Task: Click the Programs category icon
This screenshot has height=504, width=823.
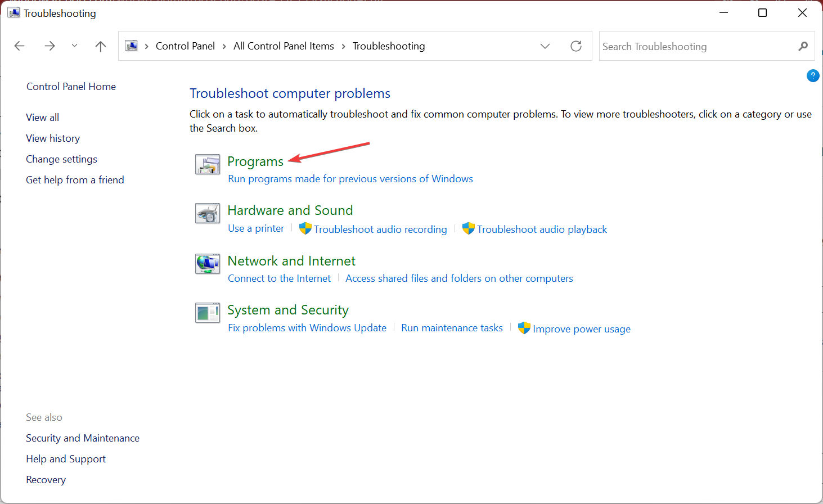Action: click(x=208, y=164)
